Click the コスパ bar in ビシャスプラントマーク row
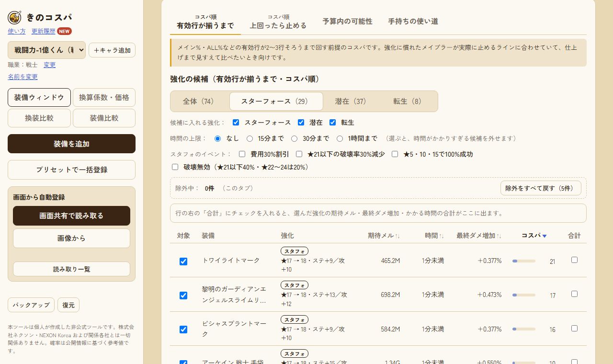Image resolution: width=613 pixels, height=364 pixels. (x=524, y=329)
